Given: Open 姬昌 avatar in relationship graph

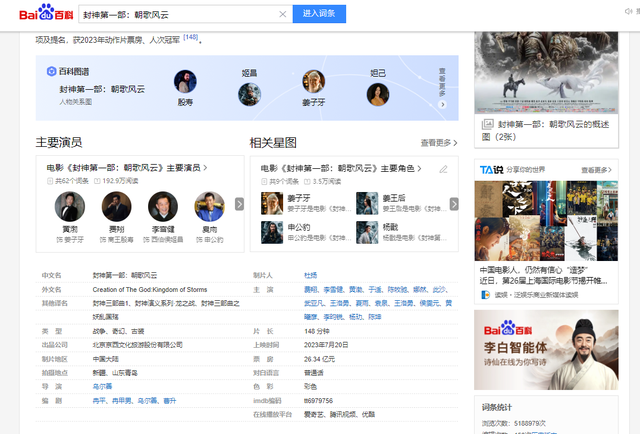Looking at the screenshot, I should (249, 94).
